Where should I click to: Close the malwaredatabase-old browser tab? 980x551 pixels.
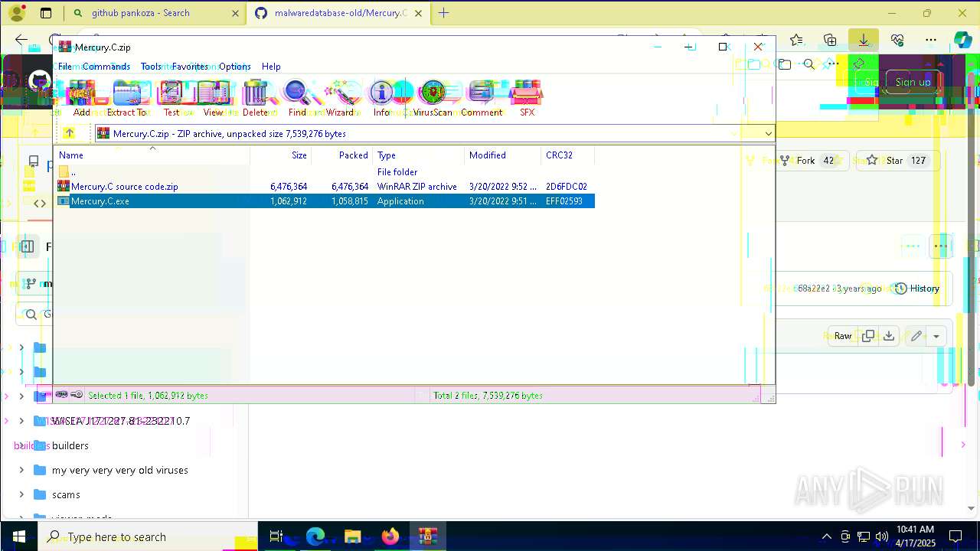tap(418, 13)
